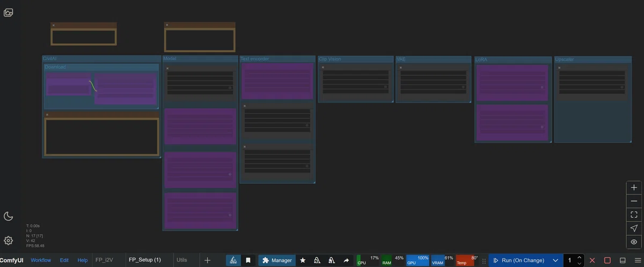Open the Edit menu
The image size is (644, 267).
coord(64,260)
